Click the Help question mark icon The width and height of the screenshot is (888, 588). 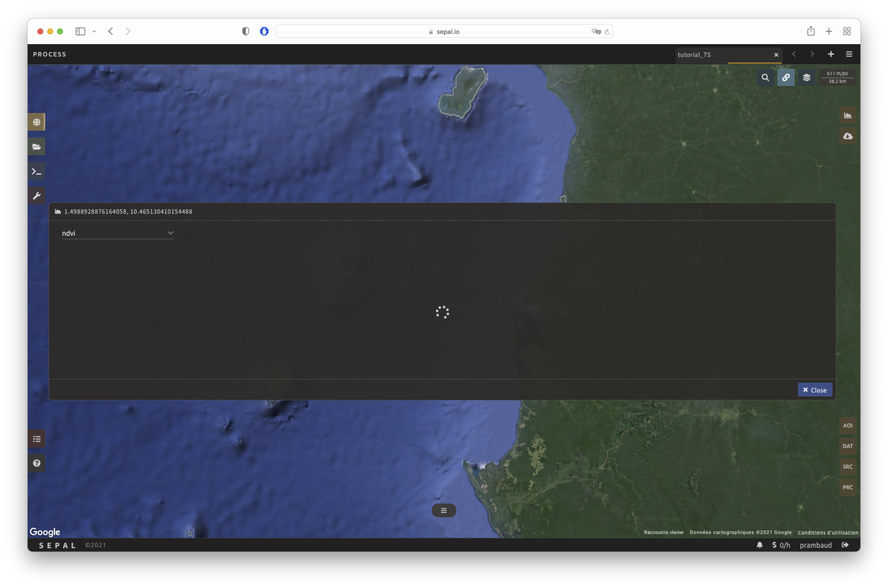pos(36,463)
